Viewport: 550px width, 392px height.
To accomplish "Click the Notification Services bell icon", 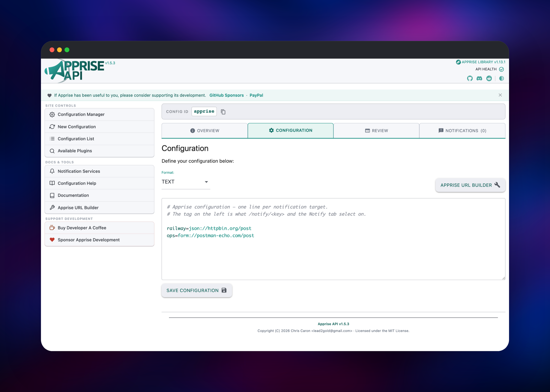I will tap(52, 171).
